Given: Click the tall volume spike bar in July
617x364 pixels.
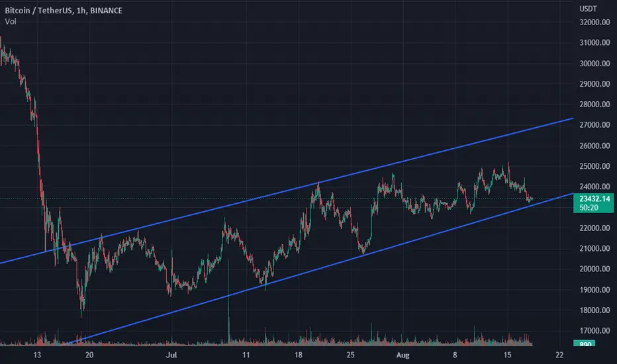Looking at the screenshot, I should click(228, 302).
